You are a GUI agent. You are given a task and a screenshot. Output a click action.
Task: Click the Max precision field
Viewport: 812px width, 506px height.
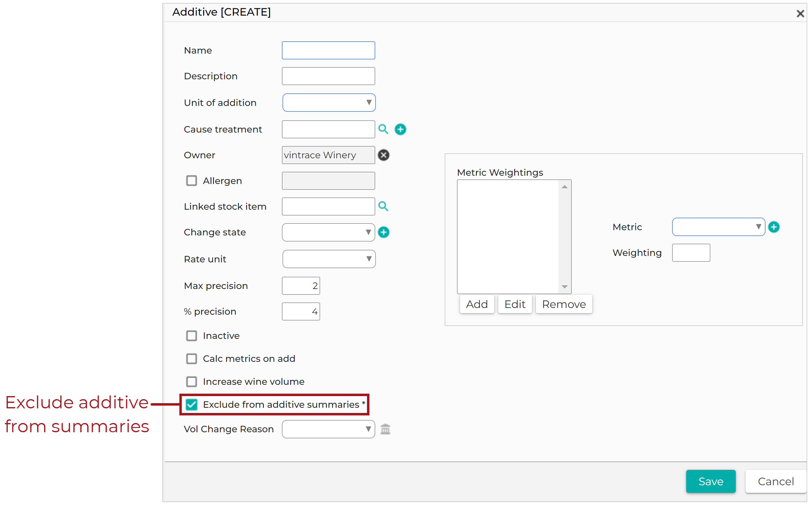click(301, 286)
